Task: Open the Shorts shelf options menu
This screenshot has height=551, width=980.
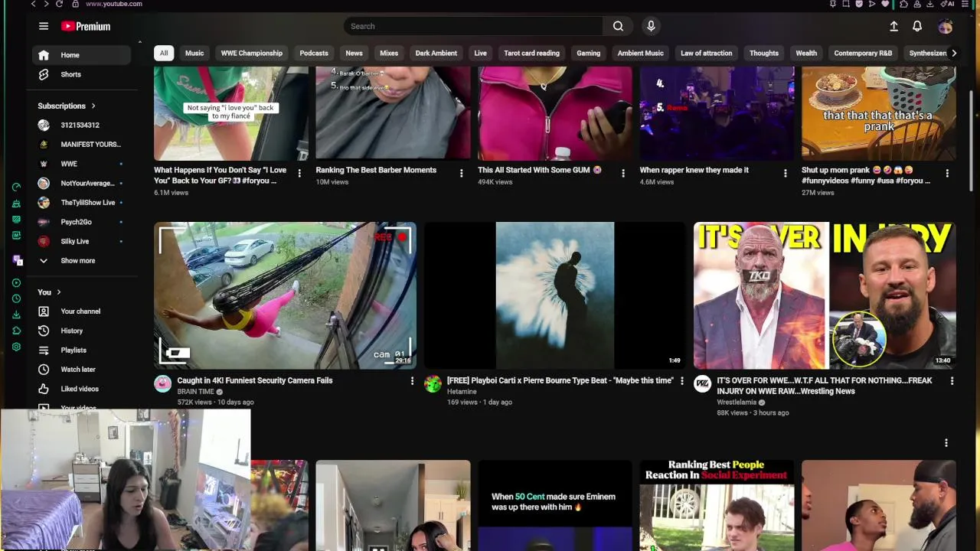Action: click(x=946, y=442)
